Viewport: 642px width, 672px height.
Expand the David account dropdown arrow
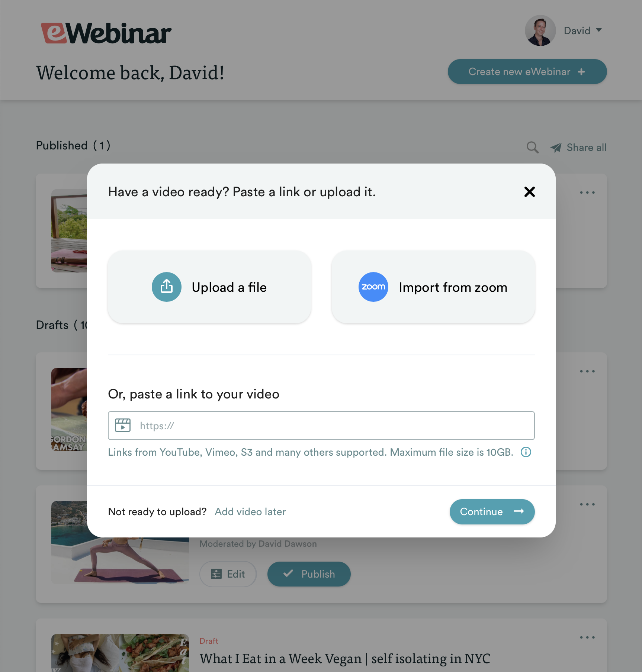click(598, 30)
